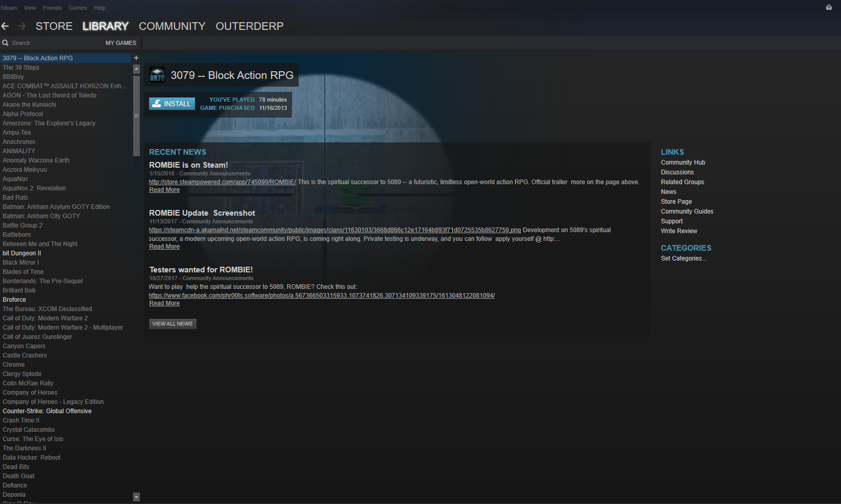Read more about ROMBIE is on Steam
Screen dimensions: 841x504
coord(165,190)
